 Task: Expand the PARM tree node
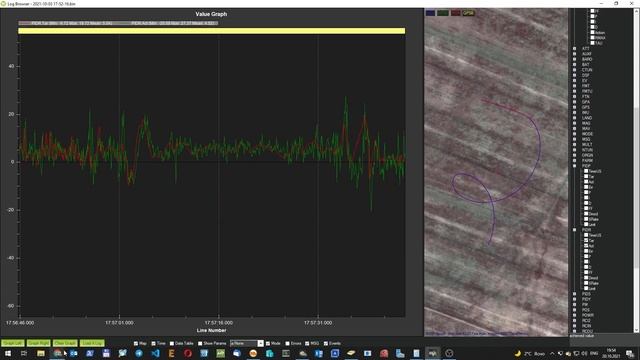click(575, 160)
